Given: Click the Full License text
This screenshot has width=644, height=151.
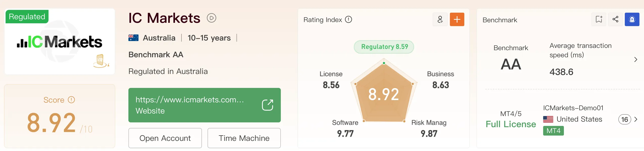Looking at the screenshot, I should pos(511,124).
